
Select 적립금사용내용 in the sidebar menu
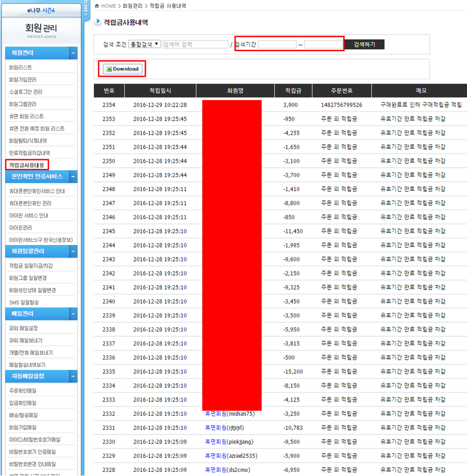pos(27,165)
